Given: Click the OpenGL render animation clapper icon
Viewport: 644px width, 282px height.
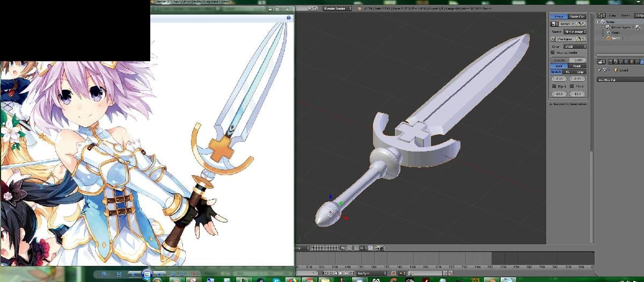Looking at the screenshot, I should (x=382, y=248).
